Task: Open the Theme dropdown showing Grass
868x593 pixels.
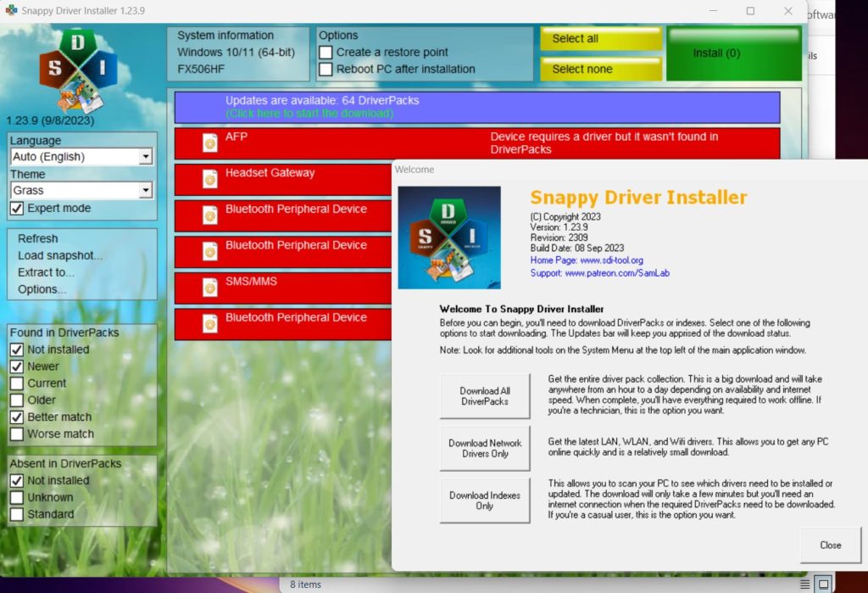Action: [x=146, y=190]
